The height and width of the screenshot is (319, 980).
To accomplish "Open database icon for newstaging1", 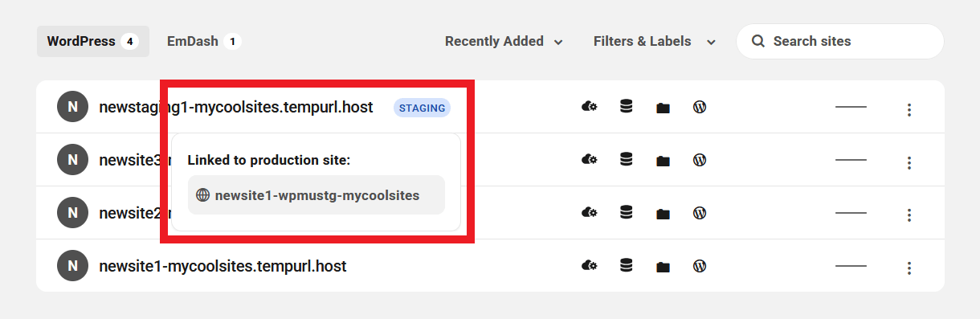I will pos(626,107).
